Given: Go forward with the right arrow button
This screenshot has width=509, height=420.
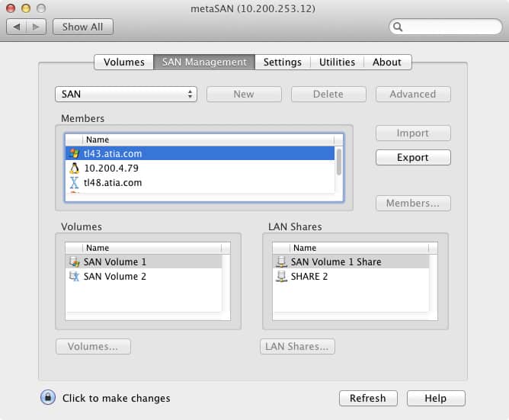Looking at the screenshot, I should [x=36, y=27].
